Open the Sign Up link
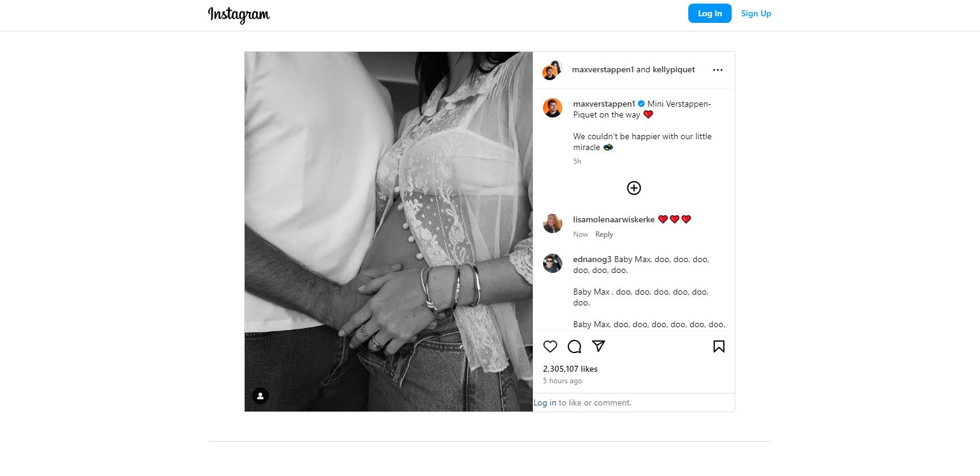980x476 pixels. 756,13
